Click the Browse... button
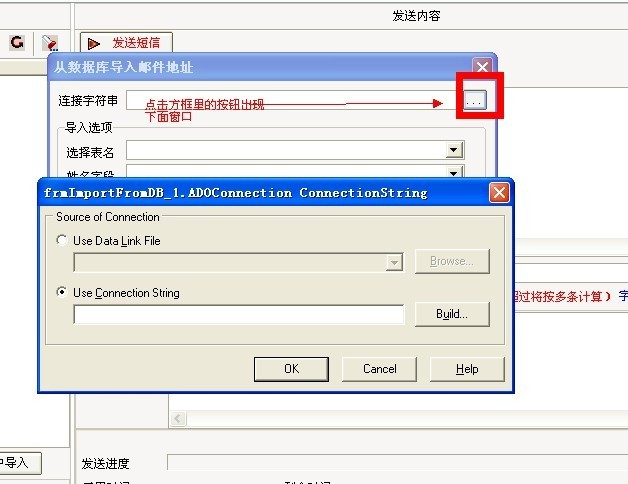 [x=452, y=262]
